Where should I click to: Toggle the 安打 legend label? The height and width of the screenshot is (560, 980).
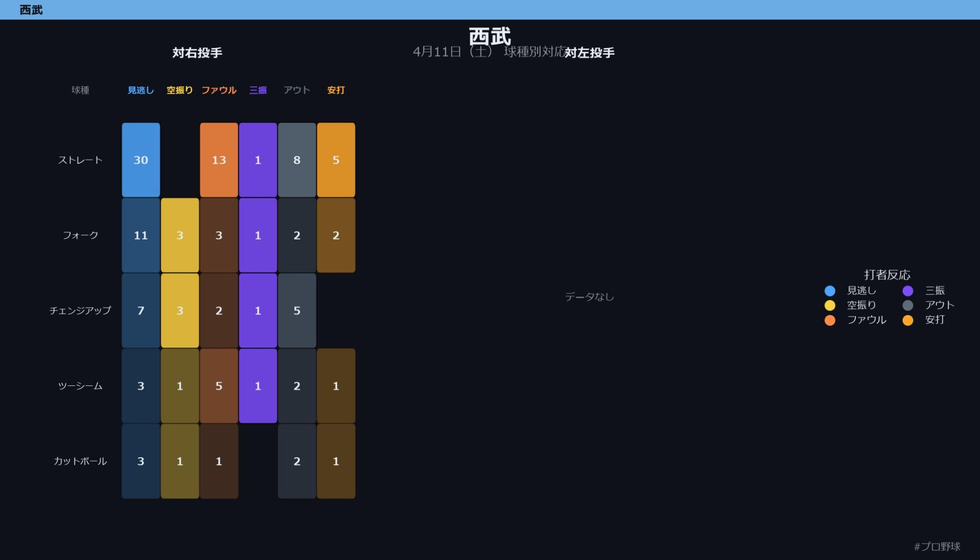[935, 320]
